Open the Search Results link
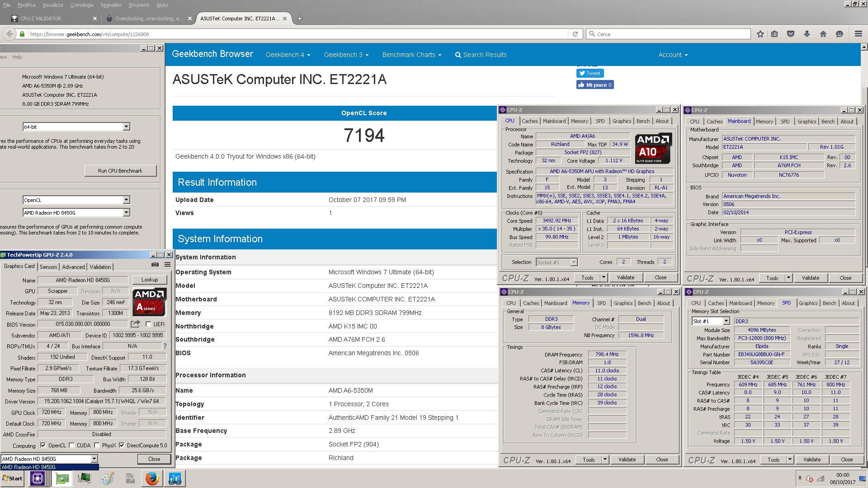 [x=481, y=55]
